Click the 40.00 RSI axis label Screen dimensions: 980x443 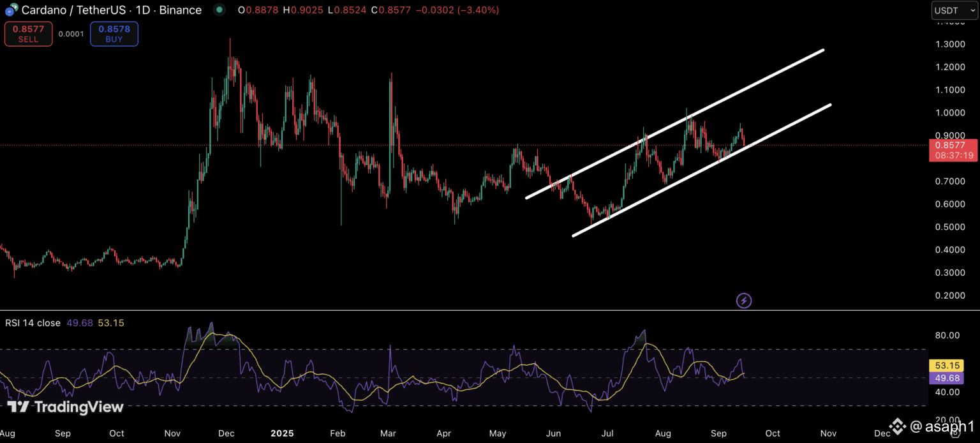[949, 392]
